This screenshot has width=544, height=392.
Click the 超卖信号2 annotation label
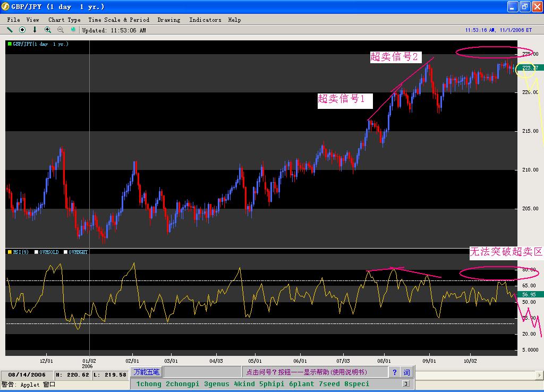[x=395, y=57]
